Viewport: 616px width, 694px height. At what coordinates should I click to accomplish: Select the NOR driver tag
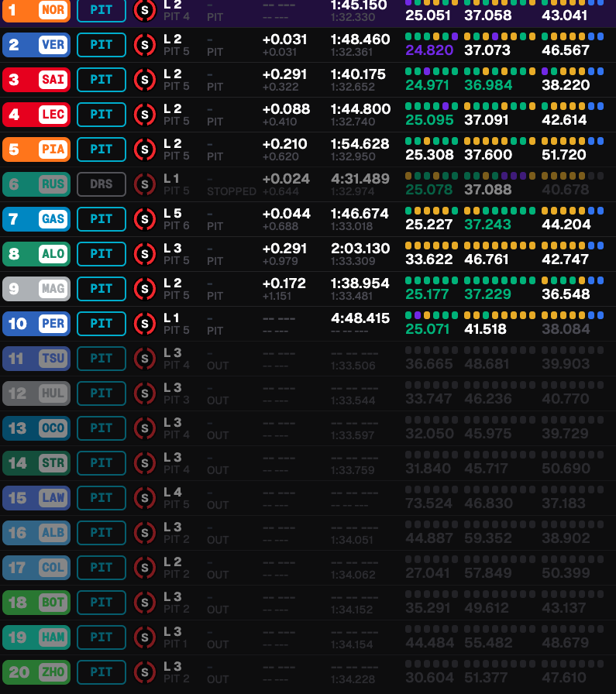[53, 10]
